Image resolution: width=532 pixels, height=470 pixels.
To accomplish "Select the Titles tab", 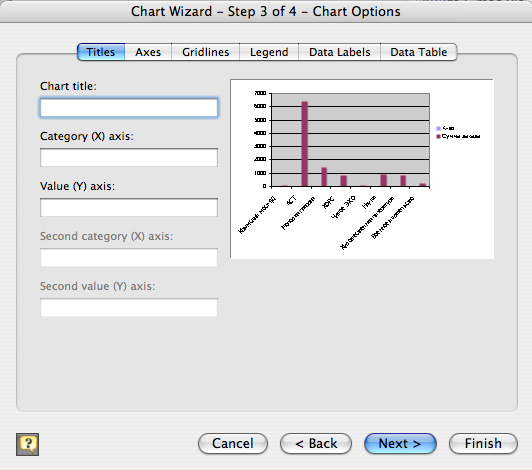I will pyautogui.click(x=101, y=52).
